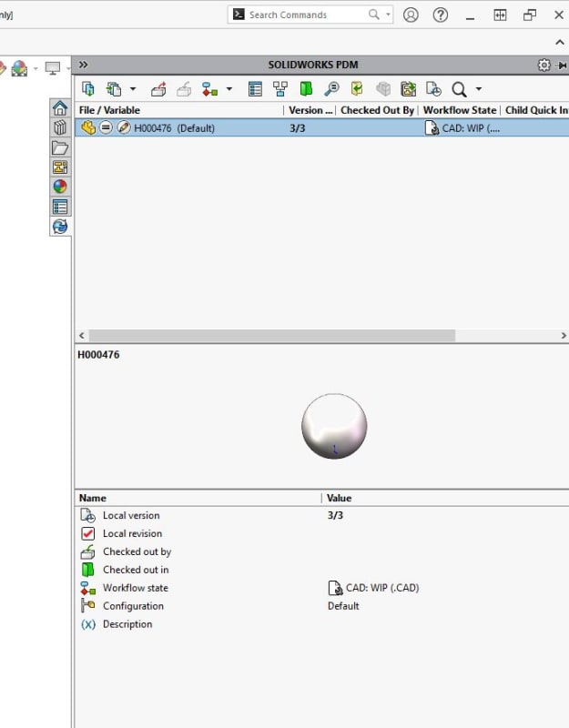Click the pencil status icon on H000476 row

coord(124,127)
